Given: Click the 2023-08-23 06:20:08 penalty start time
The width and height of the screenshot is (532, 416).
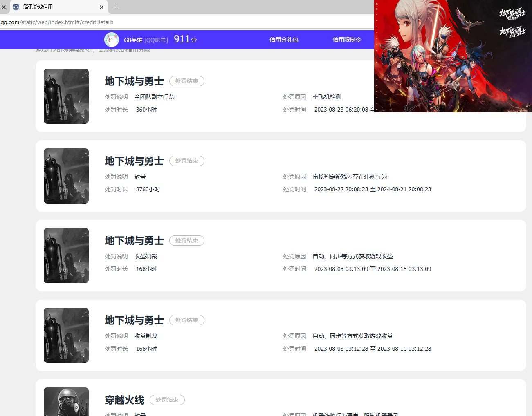Looking at the screenshot, I should [341, 110].
